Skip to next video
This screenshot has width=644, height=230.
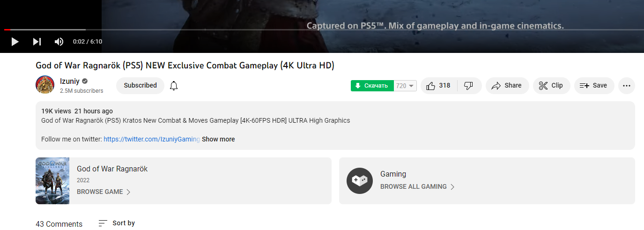tap(37, 42)
